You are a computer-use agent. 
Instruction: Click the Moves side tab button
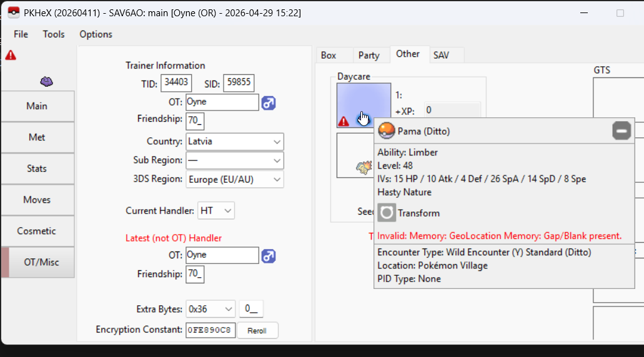pyautogui.click(x=37, y=200)
